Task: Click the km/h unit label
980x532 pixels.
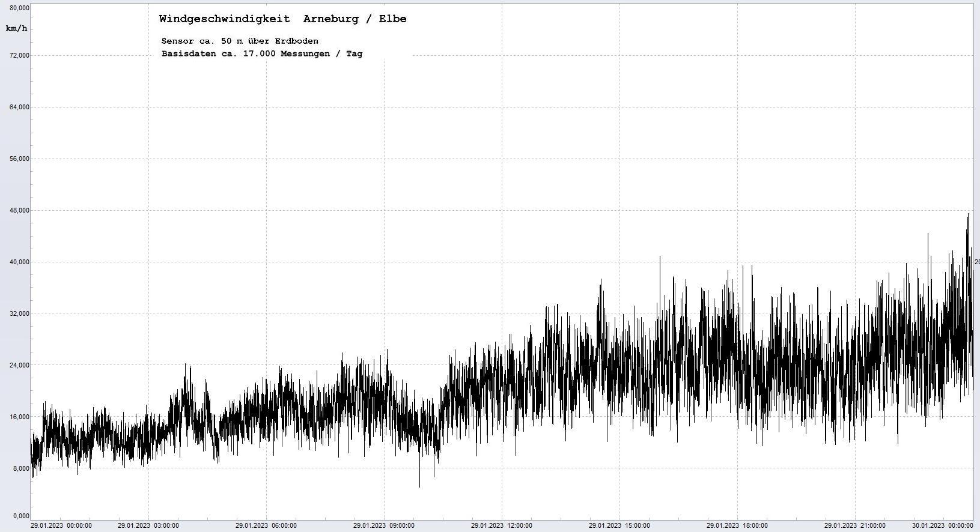Action: point(16,29)
